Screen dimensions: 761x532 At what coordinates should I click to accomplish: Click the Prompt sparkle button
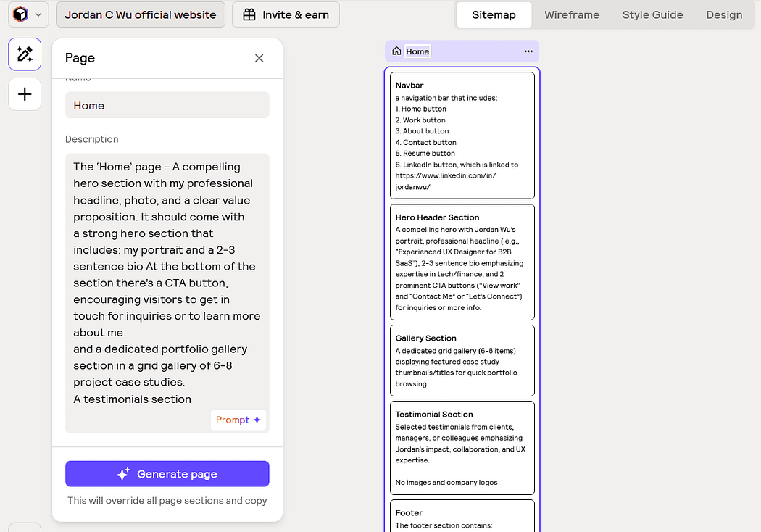tap(238, 420)
